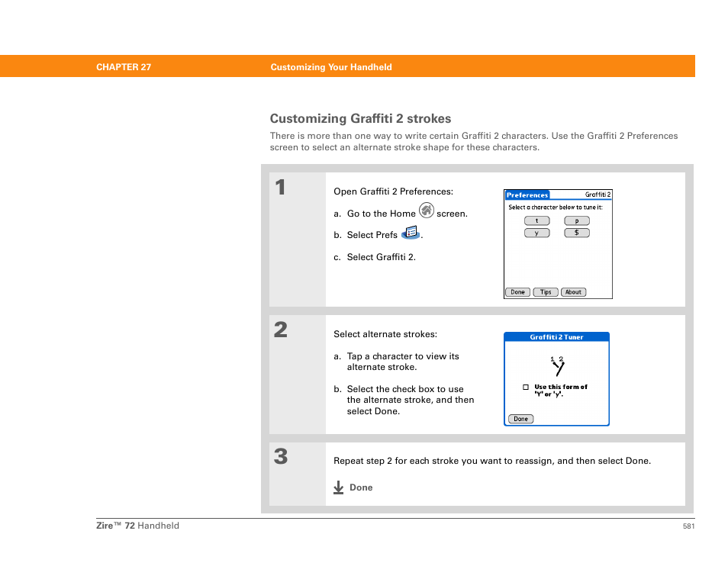728x563 pixels.
Task: Click 'CHAPTER 27' in the header
Action: pos(124,67)
